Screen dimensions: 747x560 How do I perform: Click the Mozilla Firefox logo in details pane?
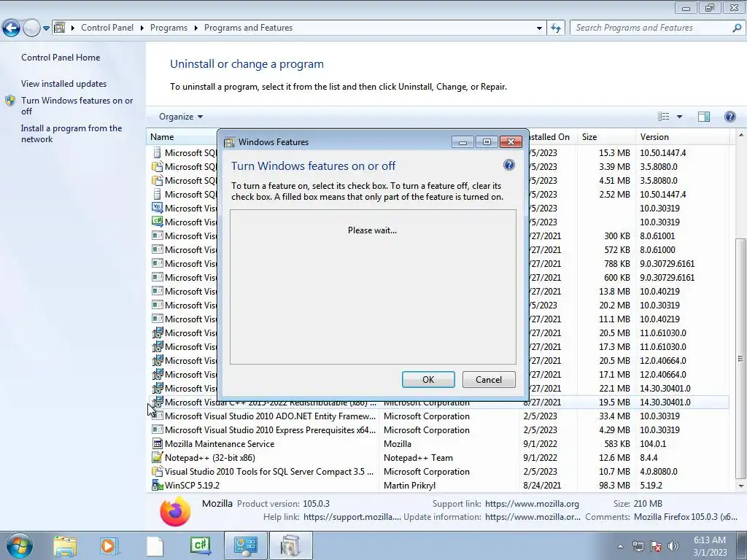click(x=175, y=511)
